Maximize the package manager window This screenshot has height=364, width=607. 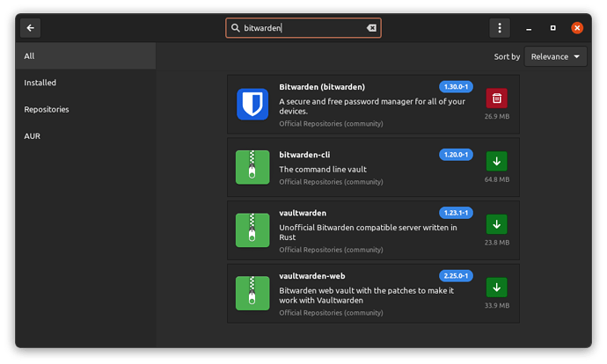[x=552, y=28]
